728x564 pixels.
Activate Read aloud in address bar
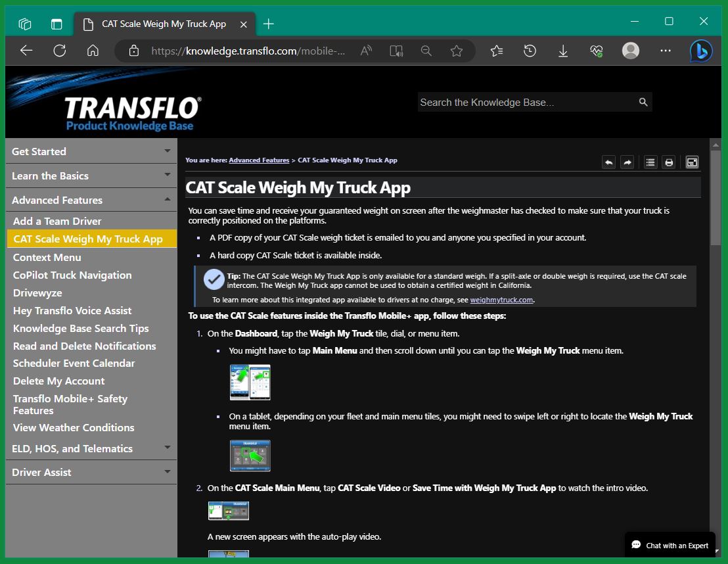pos(367,51)
